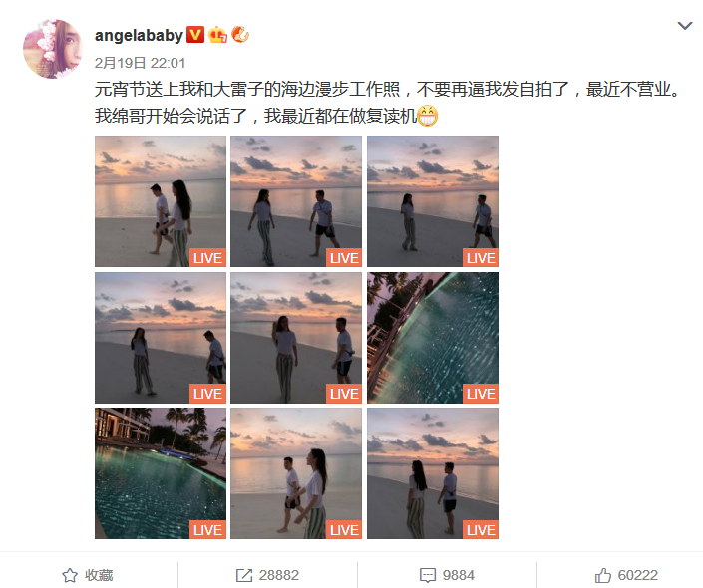The image size is (703, 588).
Task: Click the star 收藏 favorite icon
Action: pyautogui.click(x=70, y=575)
